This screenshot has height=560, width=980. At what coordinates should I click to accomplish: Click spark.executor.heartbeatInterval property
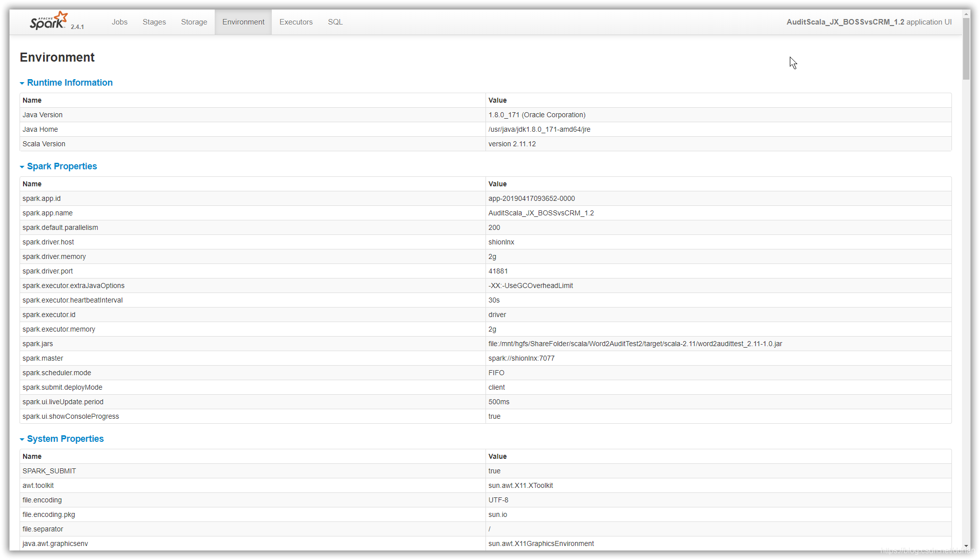click(73, 300)
